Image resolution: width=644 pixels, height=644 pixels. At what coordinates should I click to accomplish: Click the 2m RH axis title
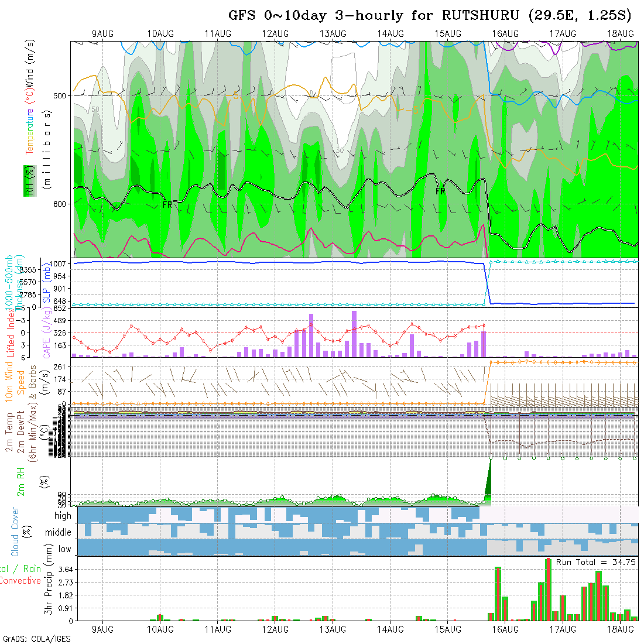20,482
